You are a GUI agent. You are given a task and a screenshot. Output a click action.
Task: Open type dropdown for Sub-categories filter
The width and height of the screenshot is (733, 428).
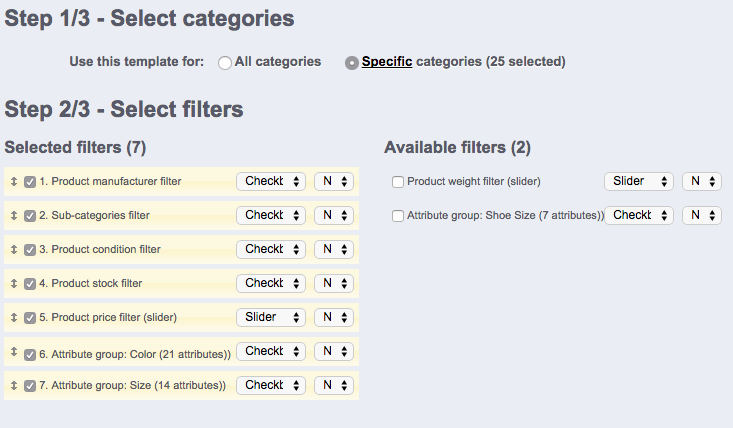tap(271, 215)
